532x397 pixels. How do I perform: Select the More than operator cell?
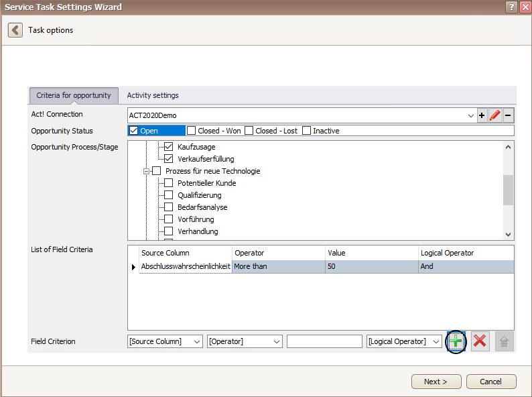tap(279, 267)
